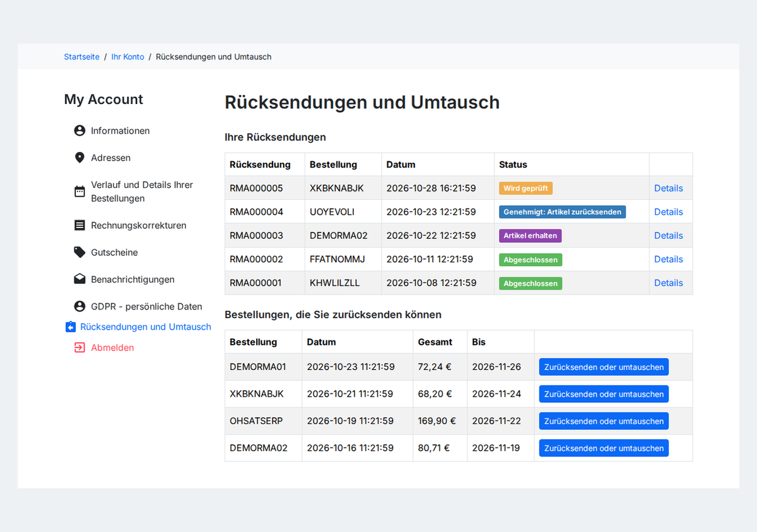
Task: Click the My Account sidebar heading
Action: pyautogui.click(x=103, y=100)
